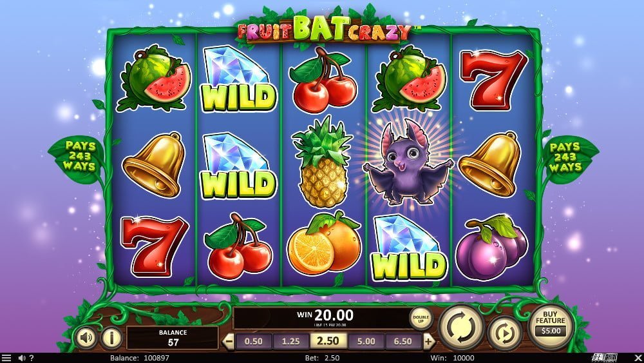The width and height of the screenshot is (644, 363).
Task: Open the paytable info button
Action: [x=111, y=337]
